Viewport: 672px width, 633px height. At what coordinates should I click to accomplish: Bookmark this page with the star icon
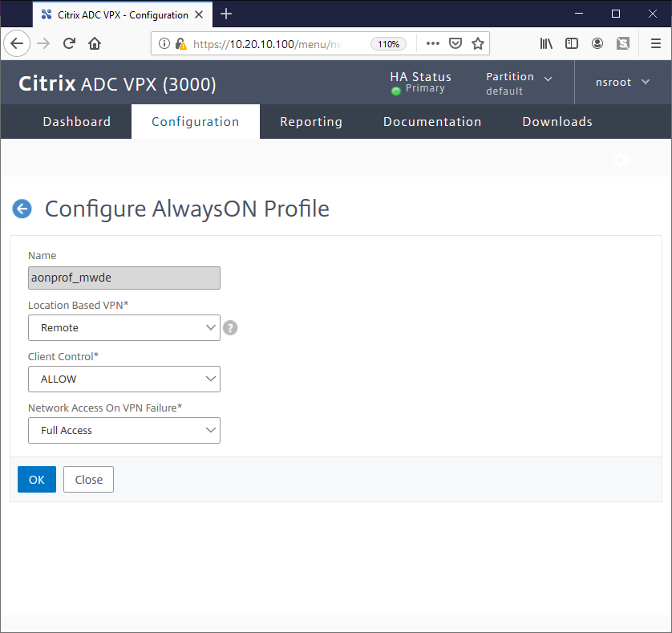pos(477,43)
